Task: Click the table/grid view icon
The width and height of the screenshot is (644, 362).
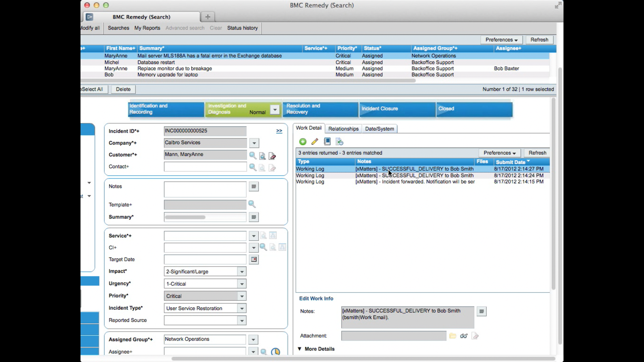Action: 327,142
